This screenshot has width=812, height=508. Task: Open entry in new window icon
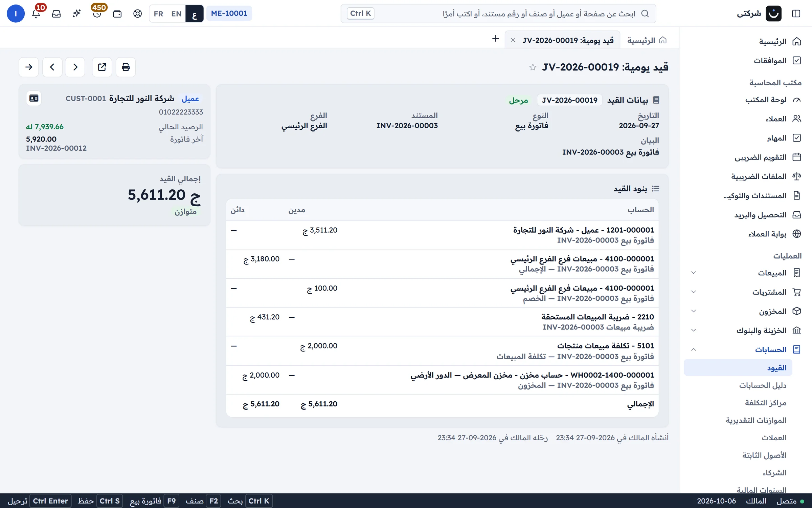point(102,67)
